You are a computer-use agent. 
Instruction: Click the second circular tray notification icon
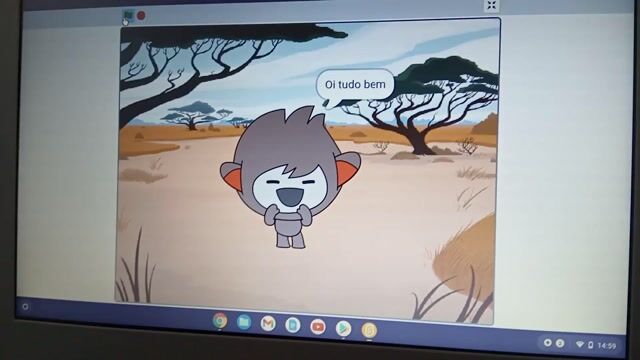[560, 343]
